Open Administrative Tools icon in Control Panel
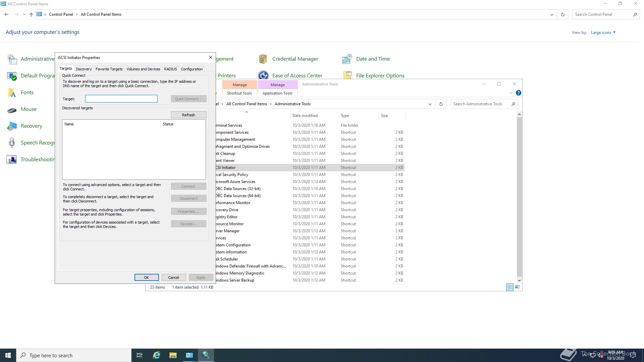Viewport: 644px width, 362px height. [x=12, y=59]
